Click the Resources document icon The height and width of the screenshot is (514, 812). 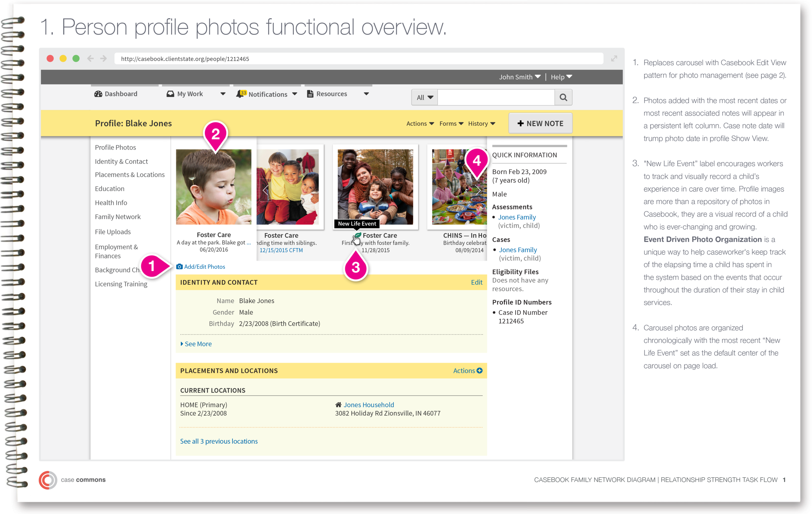[310, 94]
